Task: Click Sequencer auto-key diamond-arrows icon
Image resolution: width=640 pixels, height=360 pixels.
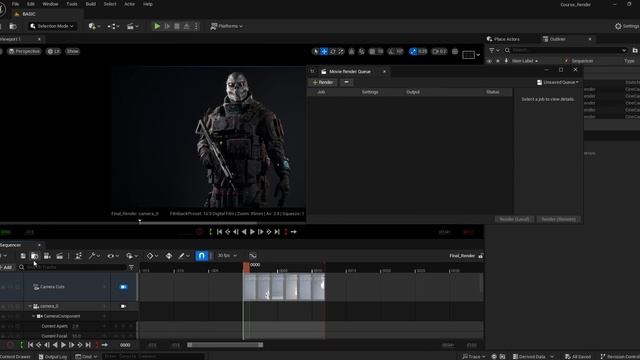Action: (169, 256)
